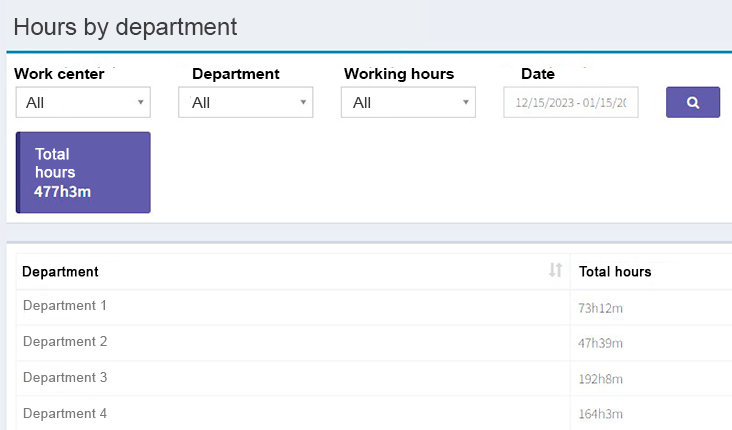Click the magnifying glass search button
The height and width of the screenshot is (430, 732).
coord(693,102)
